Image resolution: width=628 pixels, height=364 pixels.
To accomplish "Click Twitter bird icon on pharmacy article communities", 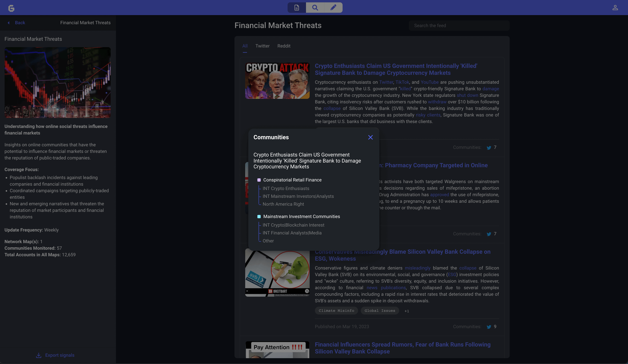I will click(x=489, y=234).
